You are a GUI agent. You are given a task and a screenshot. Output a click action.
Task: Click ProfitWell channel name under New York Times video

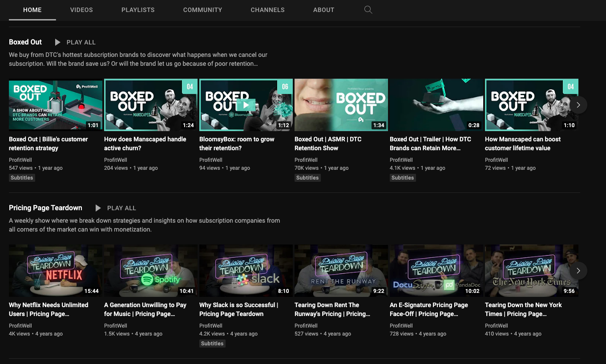tap(496, 326)
